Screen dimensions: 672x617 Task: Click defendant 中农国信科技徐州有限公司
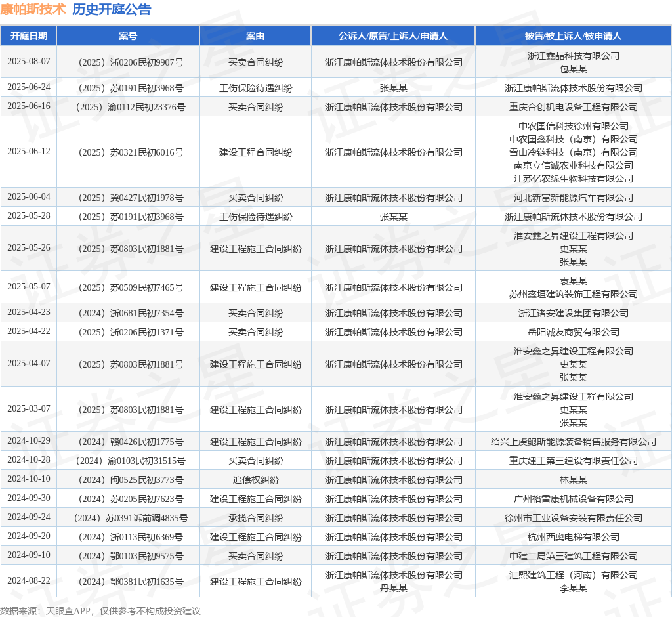(574, 126)
